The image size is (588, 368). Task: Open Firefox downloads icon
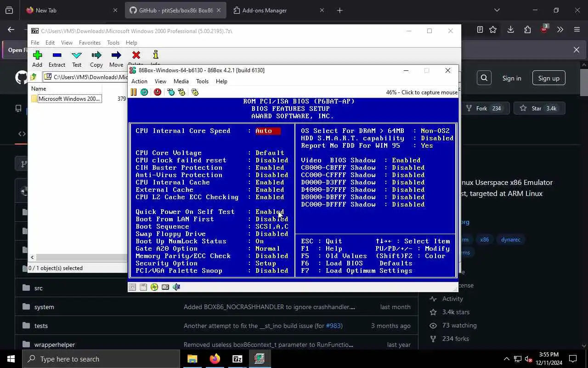point(510,29)
